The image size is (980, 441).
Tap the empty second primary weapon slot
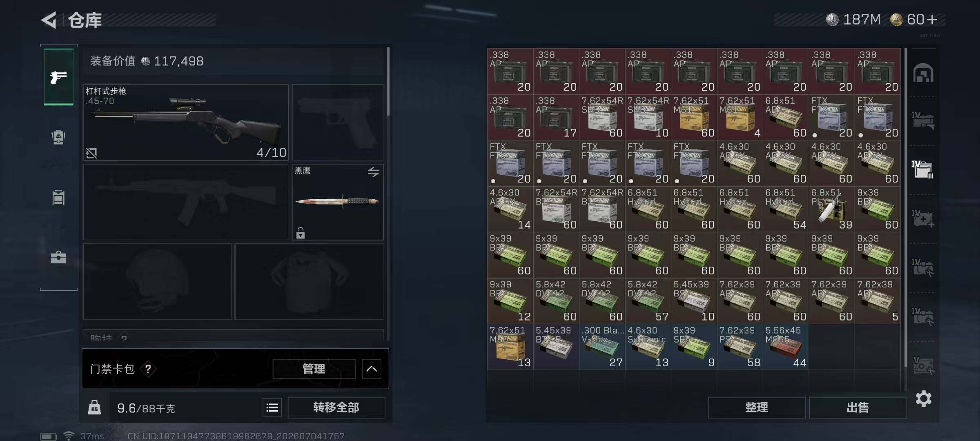(186, 202)
